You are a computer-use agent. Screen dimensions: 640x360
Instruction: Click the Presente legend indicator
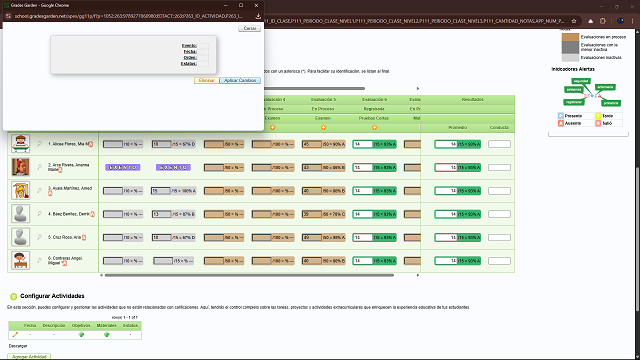click(560, 116)
